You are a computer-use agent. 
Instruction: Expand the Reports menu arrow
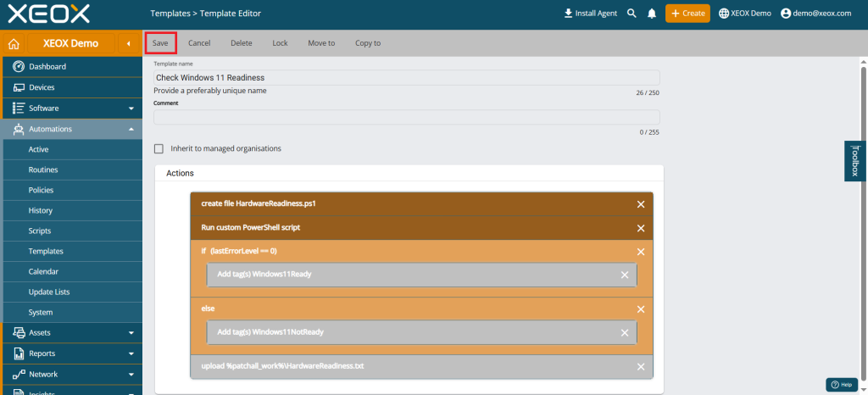point(131,353)
